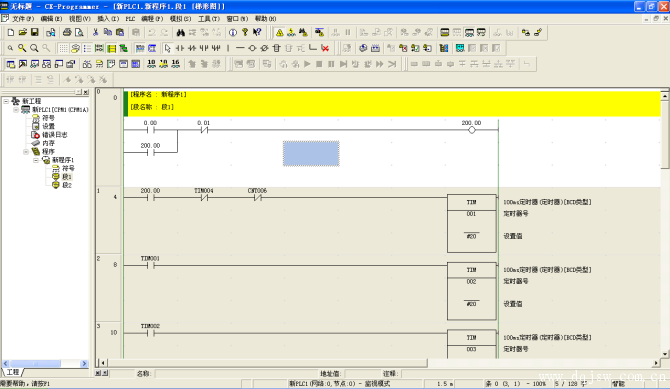
Task: Collapse the 程序 tree node
Action: tap(26, 152)
